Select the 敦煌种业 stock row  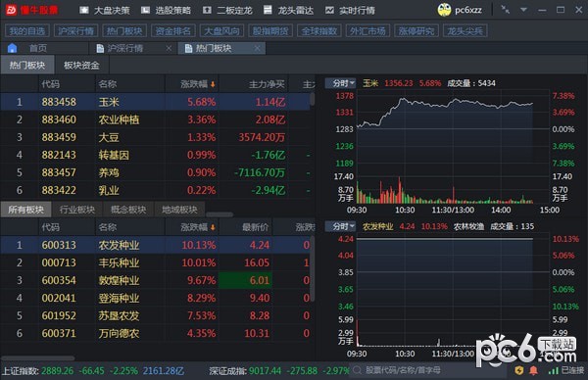point(155,280)
